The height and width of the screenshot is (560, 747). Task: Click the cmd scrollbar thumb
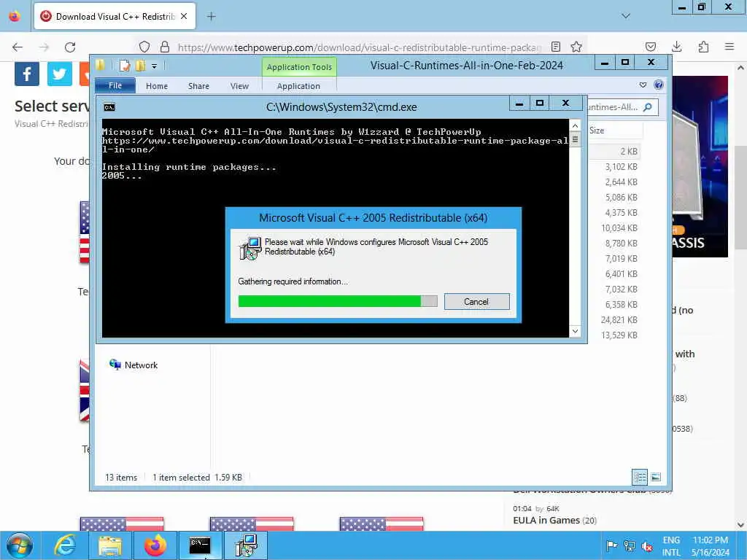[575, 140]
